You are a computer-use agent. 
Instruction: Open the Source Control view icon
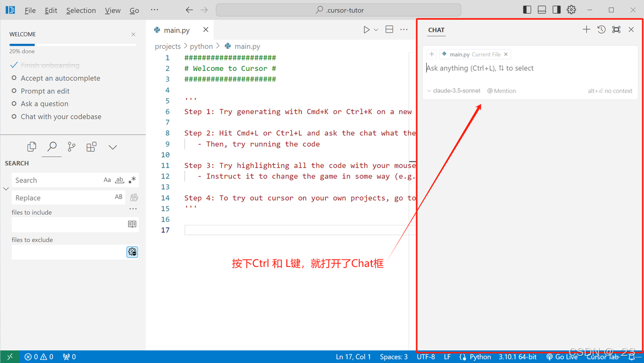click(71, 147)
